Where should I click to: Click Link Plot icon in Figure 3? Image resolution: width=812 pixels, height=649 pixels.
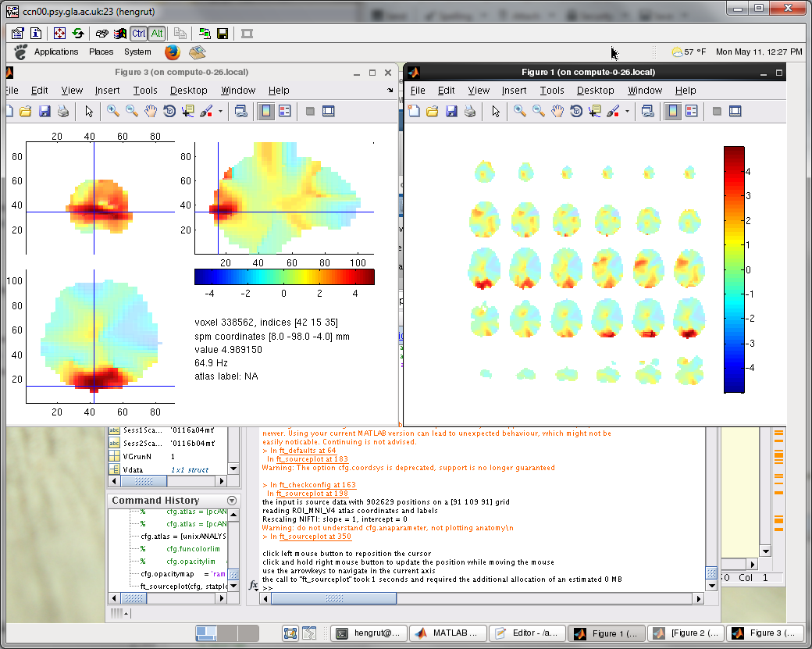(241, 112)
